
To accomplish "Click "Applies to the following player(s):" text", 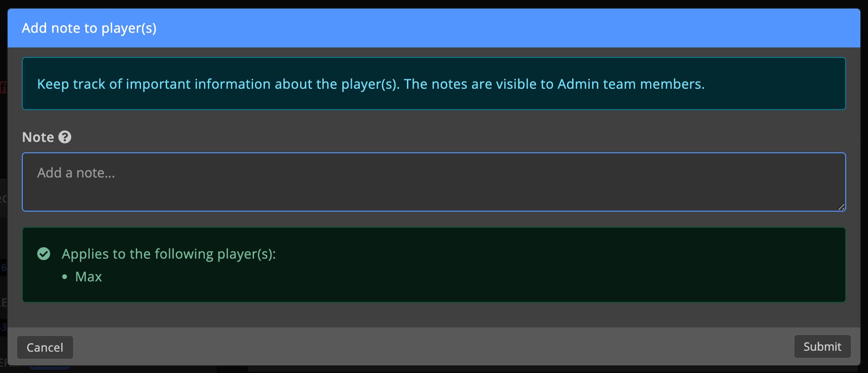I will click(169, 254).
